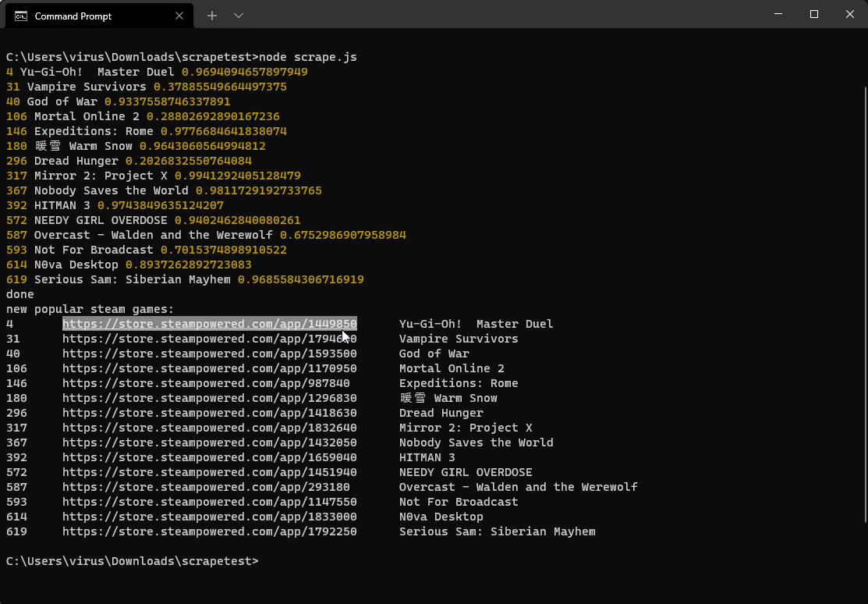Close the terminal window
Screen dimensions: 868x604
click(850, 14)
